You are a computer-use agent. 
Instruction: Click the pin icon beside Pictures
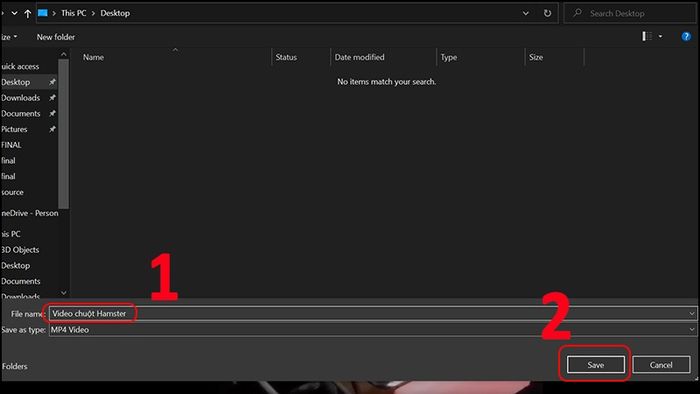(52, 129)
